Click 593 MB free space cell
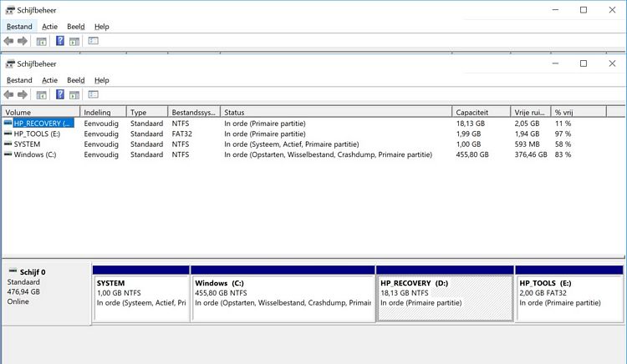The image size is (627, 364). click(527, 144)
